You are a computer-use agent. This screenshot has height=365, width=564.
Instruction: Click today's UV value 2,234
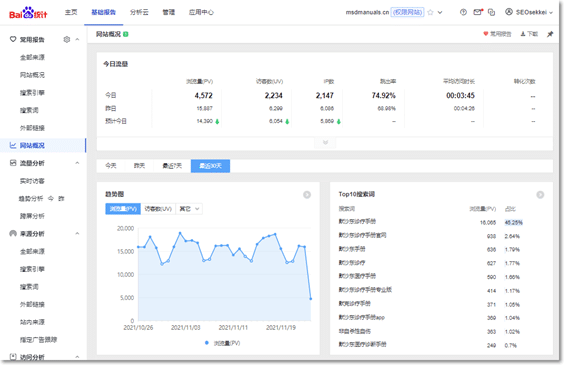pos(274,96)
